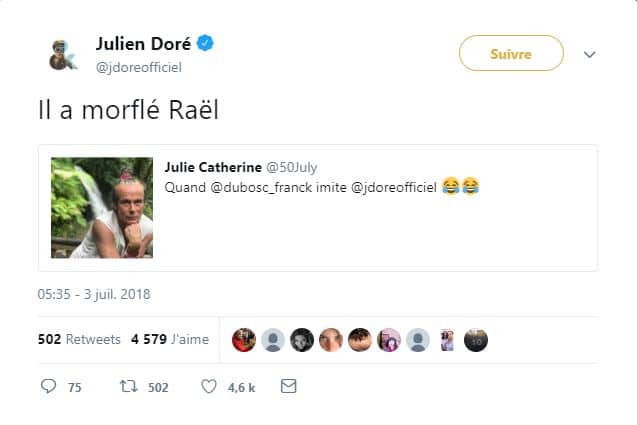Expand the tweet options chevron

click(589, 54)
